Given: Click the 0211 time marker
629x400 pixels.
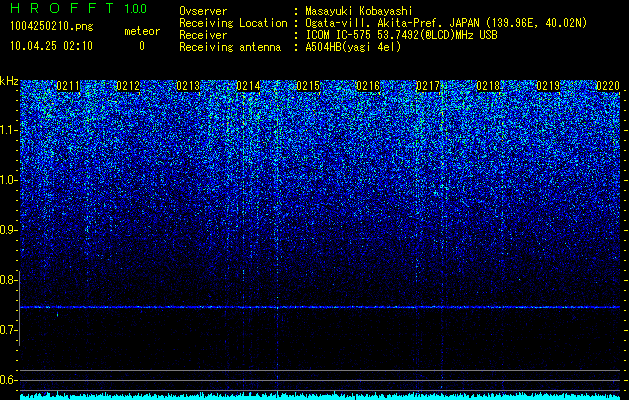Looking at the screenshot, I should 68,86.
